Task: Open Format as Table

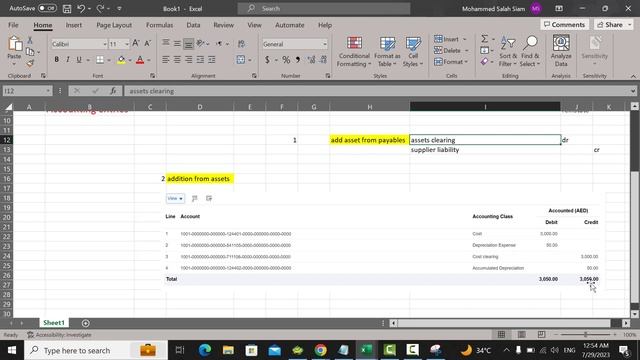Action: (x=387, y=52)
